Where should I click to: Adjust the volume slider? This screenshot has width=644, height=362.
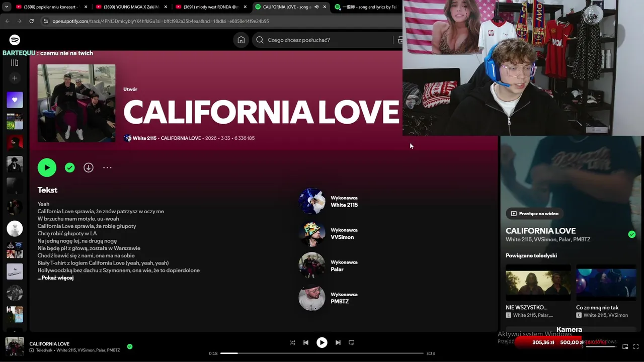coord(601,346)
